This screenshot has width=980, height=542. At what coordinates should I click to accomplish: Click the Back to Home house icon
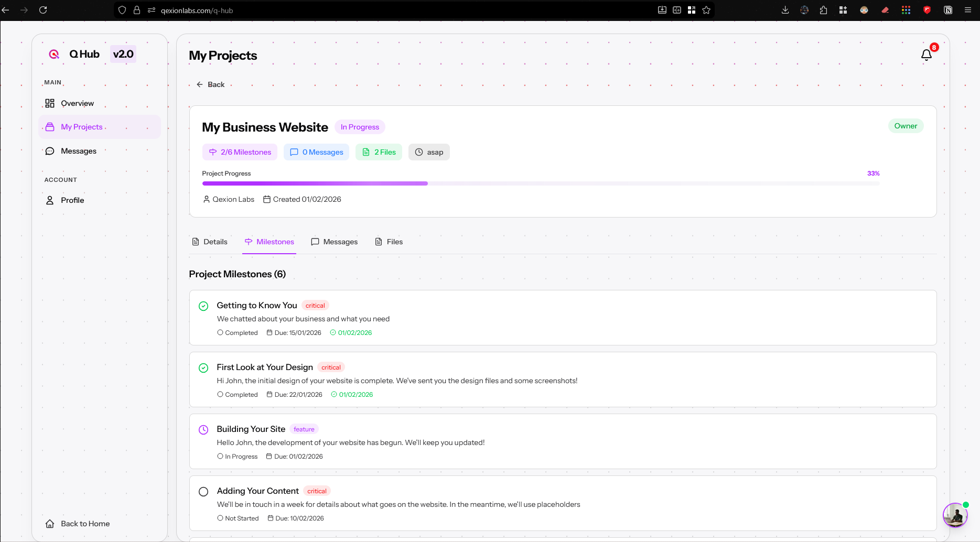coord(50,523)
